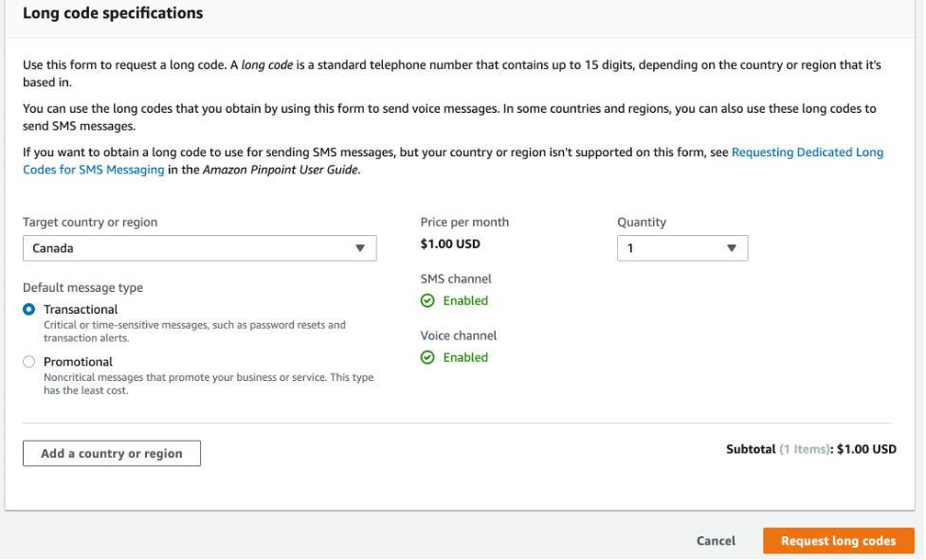926x560 pixels.
Task: Click the arrow icon in the Quantity dropdown
Action: (732, 248)
